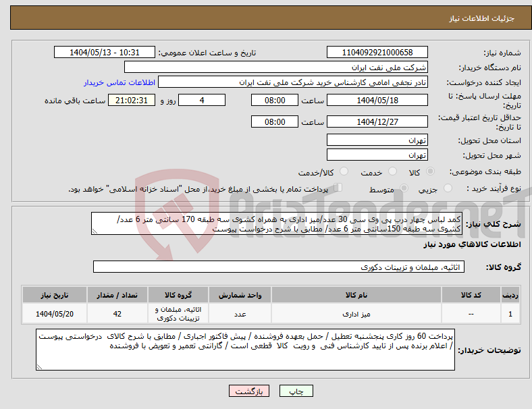Viewport: 532px width, 409px height.
Task: Click the تعداد / مقدار column header
Action: point(117,295)
